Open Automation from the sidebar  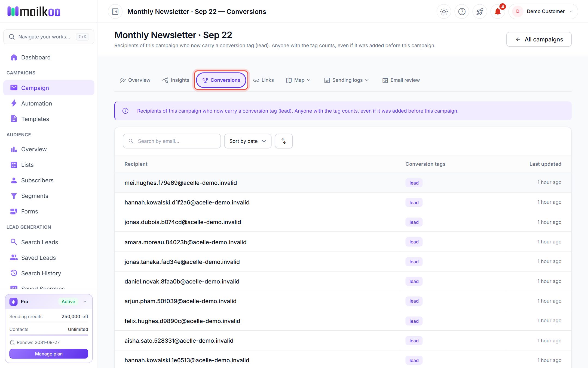49,103
